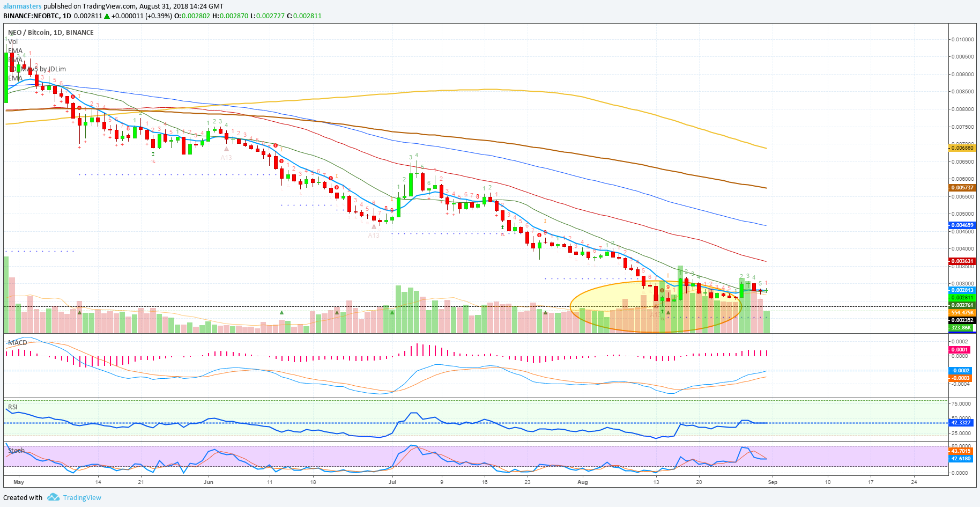Click the Sep label on time axis
Image resolution: width=980 pixels, height=507 pixels.
tap(773, 482)
